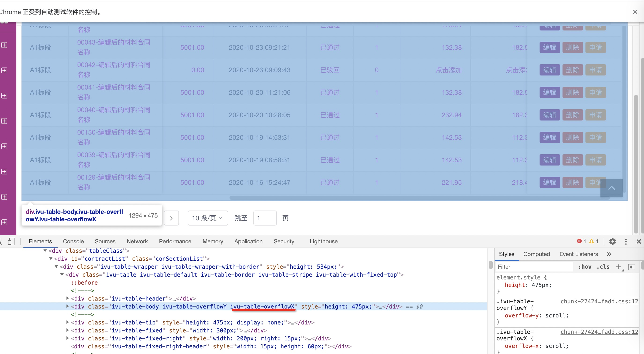Click the back-to-top arrow button
The height and width of the screenshot is (354, 644).
coord(611,188)
